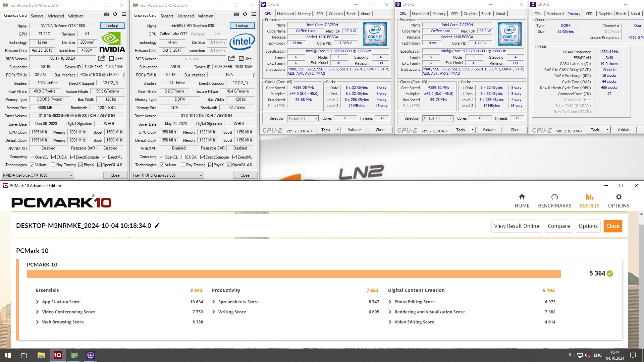The height and width of the screenshot is (362, 644).
Task: Open PCMark RESULTS section
Action: click(589, 201)
